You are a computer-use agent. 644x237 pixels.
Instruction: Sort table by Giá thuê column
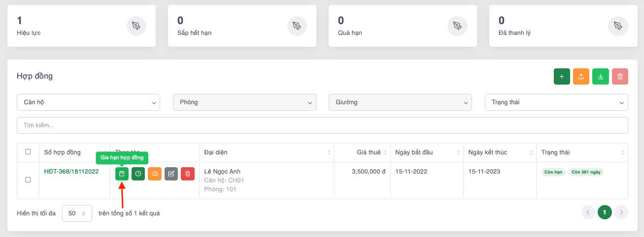click(x=362, y=152)
